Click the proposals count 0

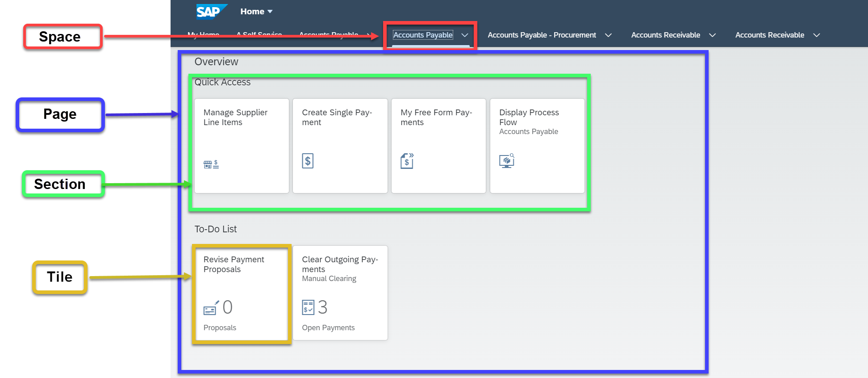coord(227,307)
